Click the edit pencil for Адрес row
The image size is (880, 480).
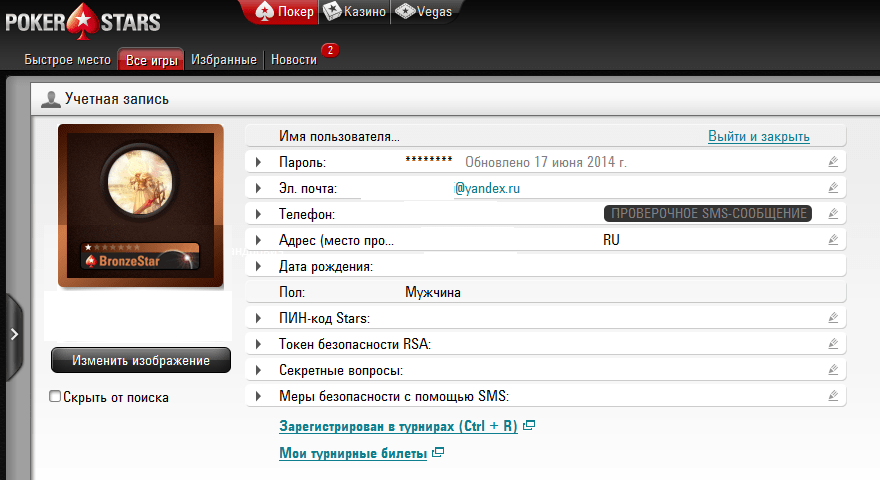832,240
